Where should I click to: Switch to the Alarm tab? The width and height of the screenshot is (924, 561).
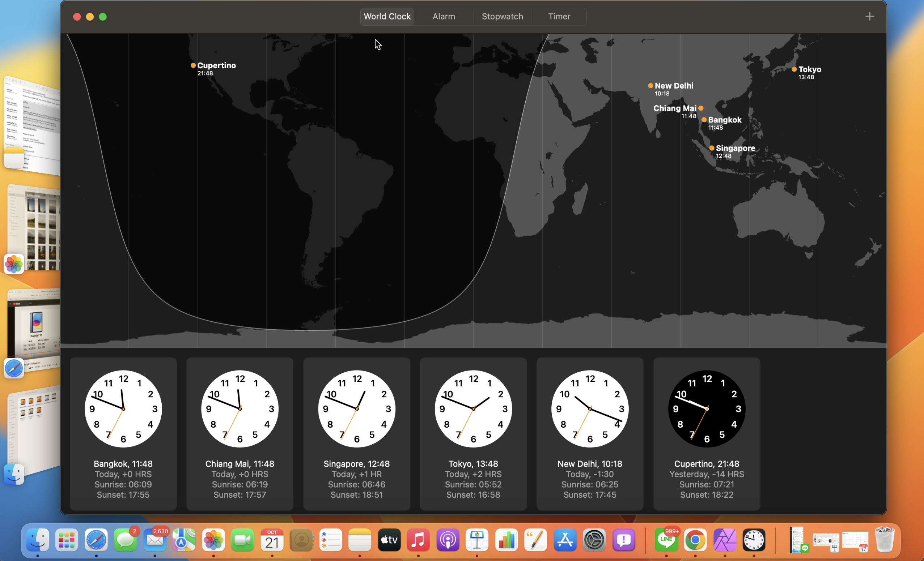443,17
